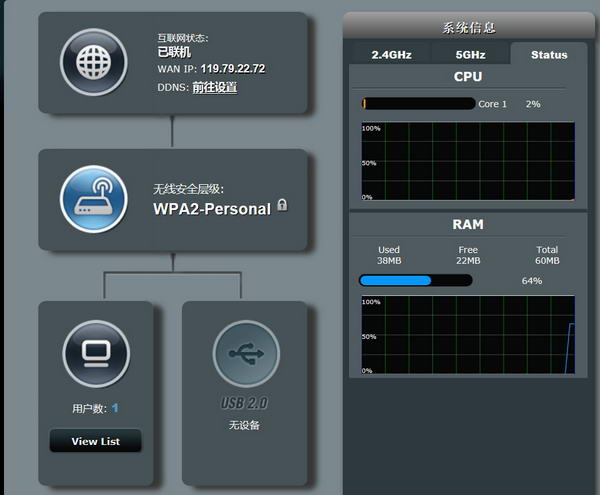The width and height of the screenshot is (600, 495).
Task: Click the client count number after 用户数
Action: pos(115,408)
